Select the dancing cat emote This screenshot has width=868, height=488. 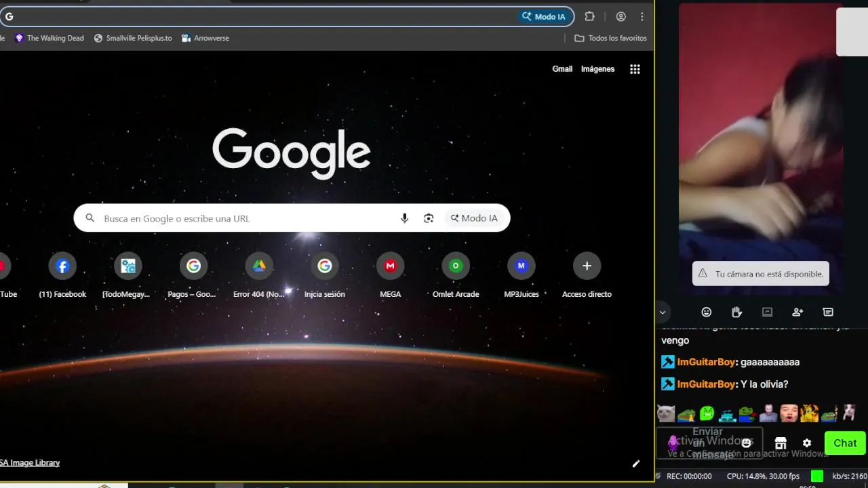click(849, 413)
